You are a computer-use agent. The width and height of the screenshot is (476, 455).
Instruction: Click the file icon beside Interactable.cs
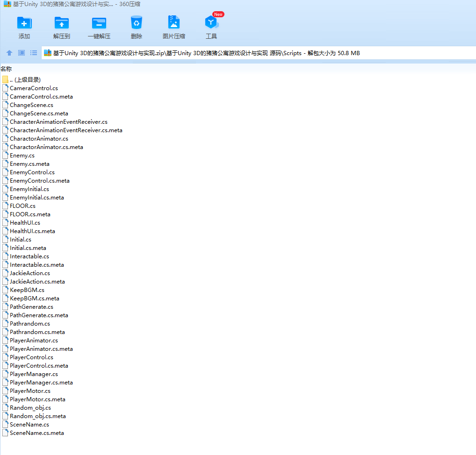5,256
